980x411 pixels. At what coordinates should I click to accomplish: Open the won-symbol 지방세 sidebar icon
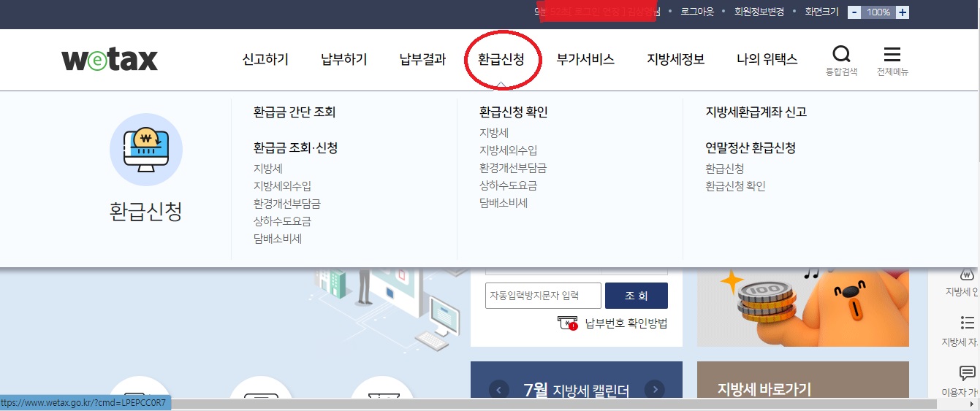pos(967,275)
